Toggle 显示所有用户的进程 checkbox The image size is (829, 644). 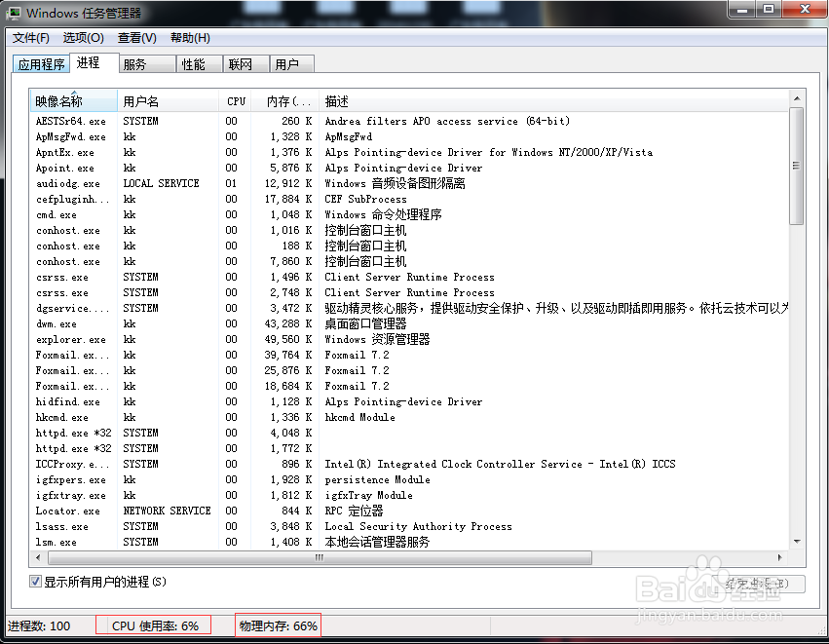35,582
